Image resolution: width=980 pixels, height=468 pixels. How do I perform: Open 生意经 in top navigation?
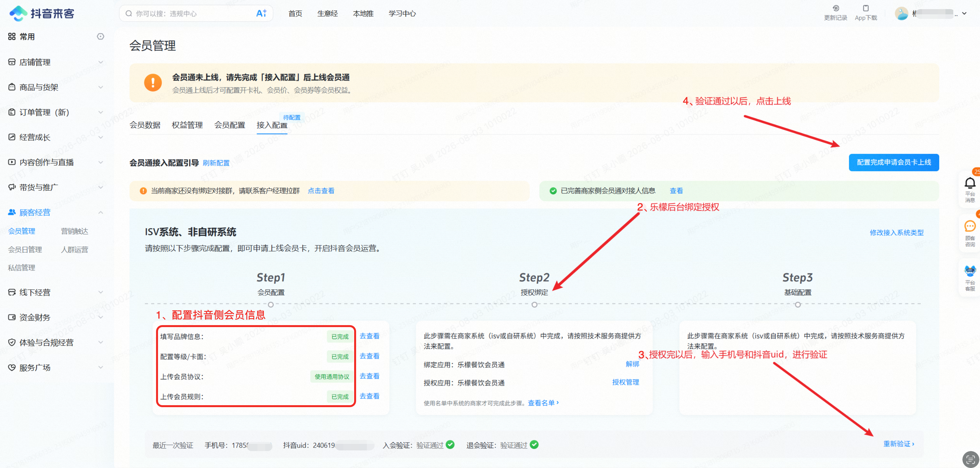[327, 14]
